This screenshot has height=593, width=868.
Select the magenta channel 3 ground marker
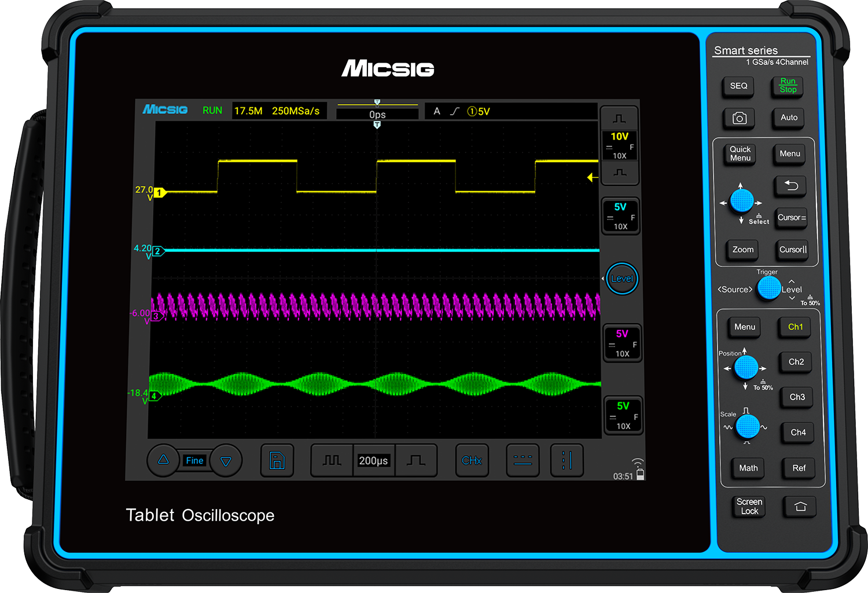pyautogui.click(x=157, y=316)
